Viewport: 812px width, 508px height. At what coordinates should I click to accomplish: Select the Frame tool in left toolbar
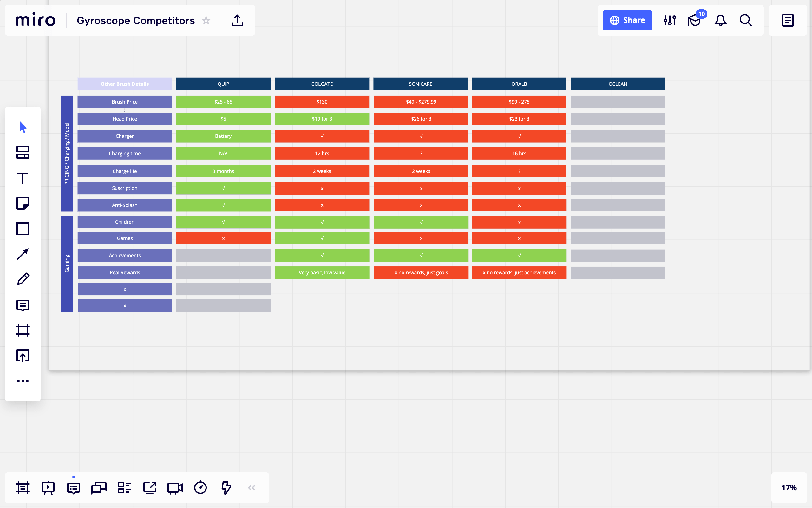click(23, 330)
